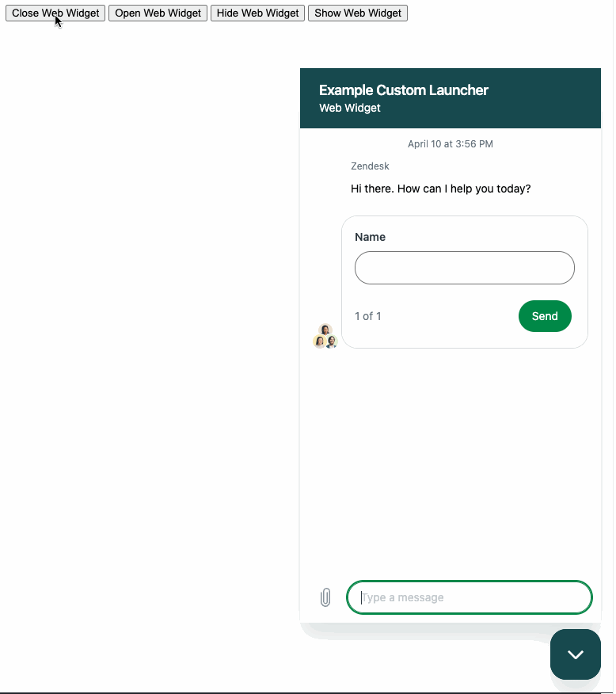The width and height of the screenshot is (616, 694).
Task: Submit the form with the green Send button
Action: [545, 316]
